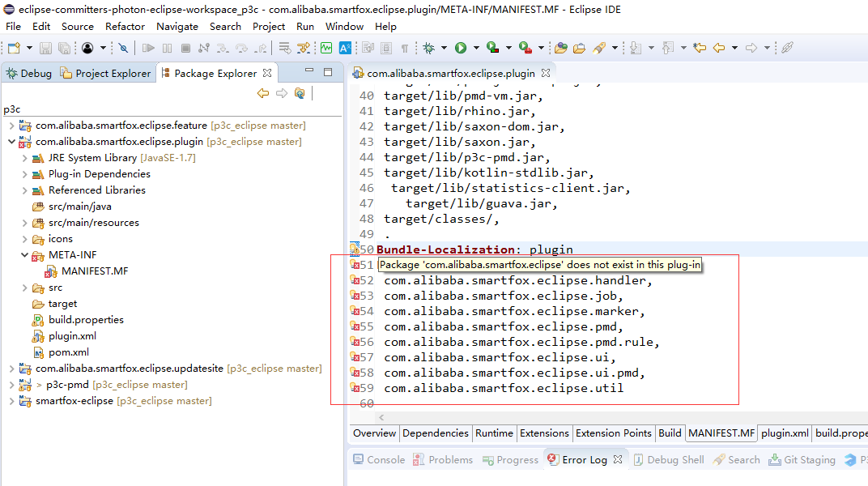
Task: Click the Pin Editor icon
Action: (x=788, y=48)
